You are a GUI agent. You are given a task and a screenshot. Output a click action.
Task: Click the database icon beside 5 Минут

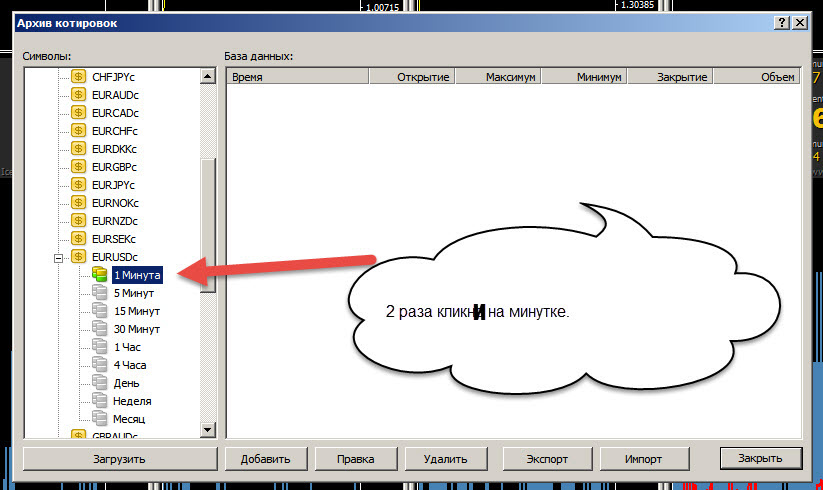[100, 292]
